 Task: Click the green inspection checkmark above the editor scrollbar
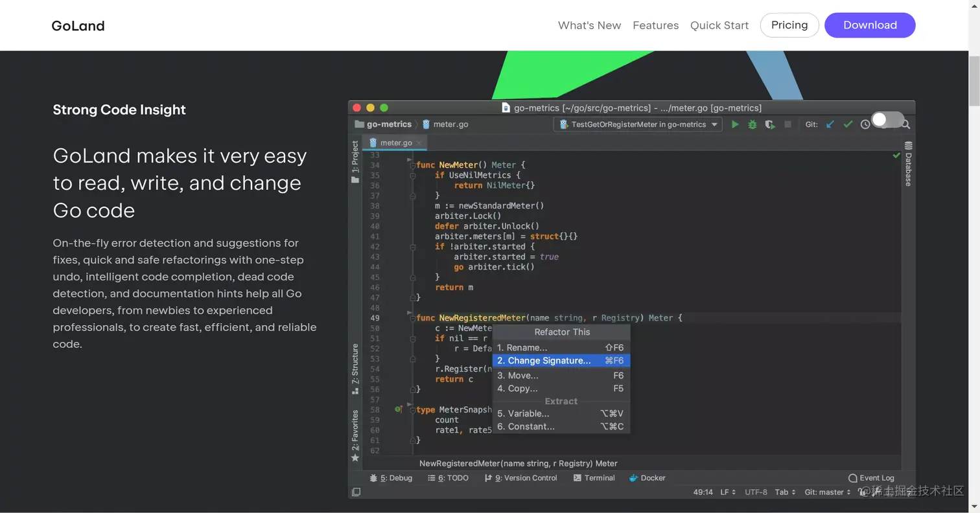[896, 155]
